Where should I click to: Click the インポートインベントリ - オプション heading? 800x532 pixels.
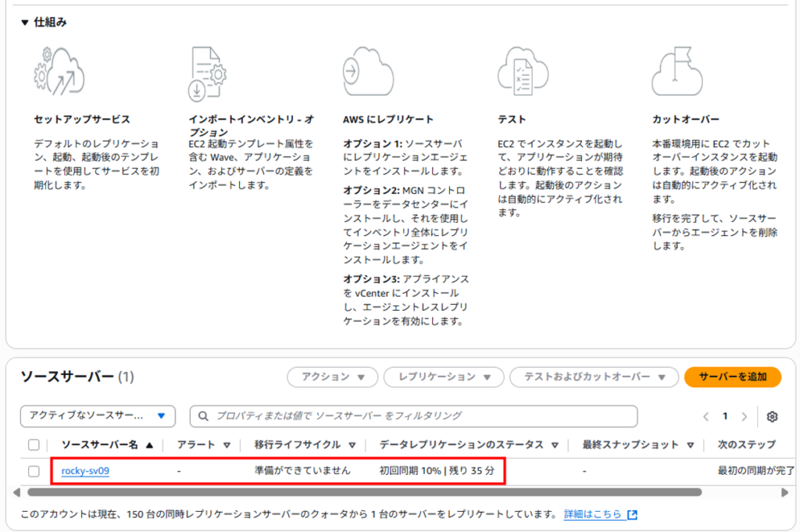pos(251,126)
